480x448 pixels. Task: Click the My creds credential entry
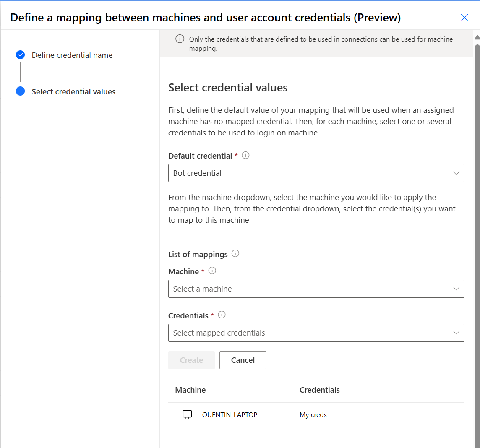tap(313, 415)
